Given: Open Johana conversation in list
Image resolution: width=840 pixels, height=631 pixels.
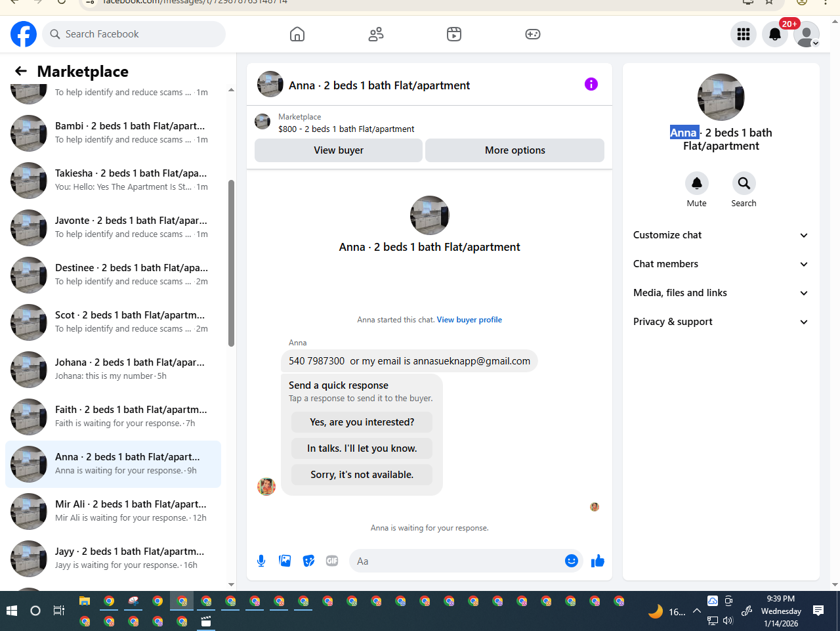Looking at the screenshot, I should 113,369.
